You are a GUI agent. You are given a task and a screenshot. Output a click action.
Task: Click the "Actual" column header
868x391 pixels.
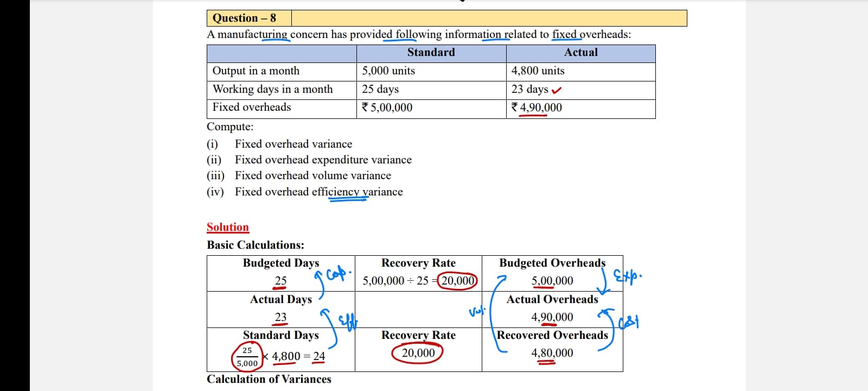581,52
